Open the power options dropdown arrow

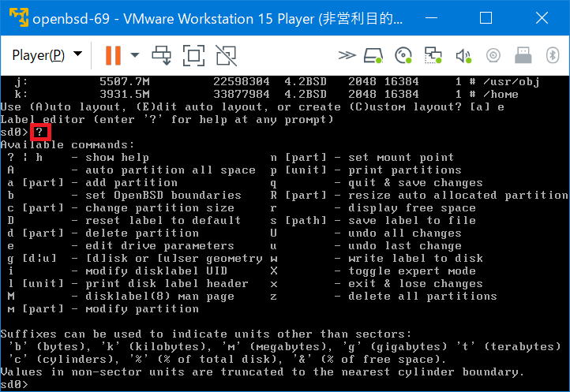[135, 55]
